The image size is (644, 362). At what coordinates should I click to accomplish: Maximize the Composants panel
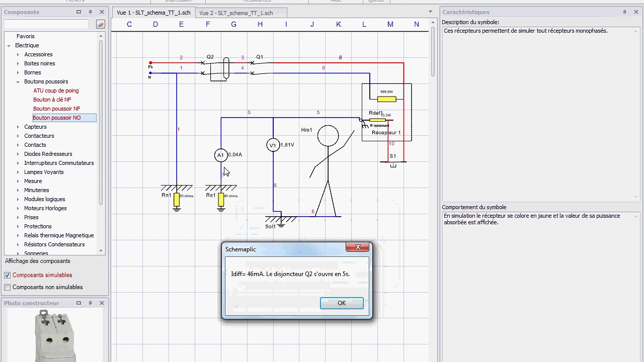78,12
